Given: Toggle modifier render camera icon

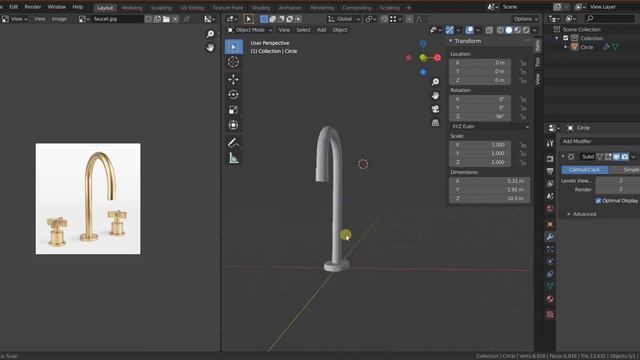Looking at the screenshot, I should coord(625,157).
